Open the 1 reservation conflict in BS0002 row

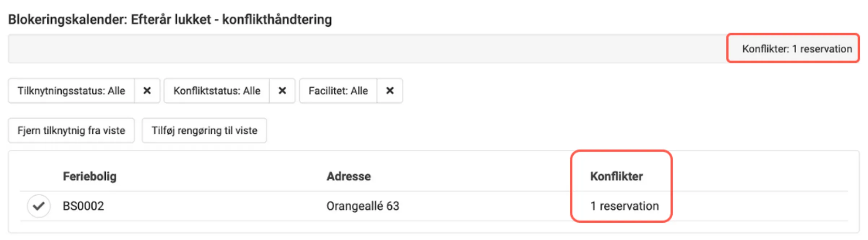coord(624,206)
